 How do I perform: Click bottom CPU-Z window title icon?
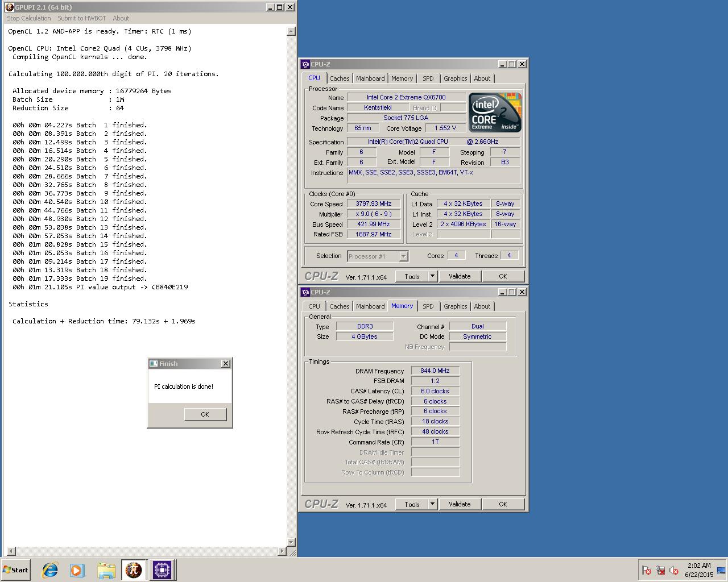coord(305,292)
